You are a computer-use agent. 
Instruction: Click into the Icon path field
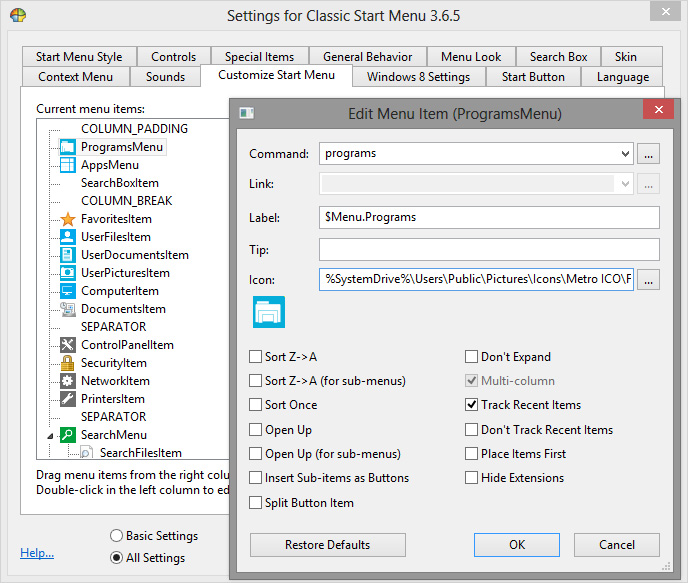[x=477, y=279]
